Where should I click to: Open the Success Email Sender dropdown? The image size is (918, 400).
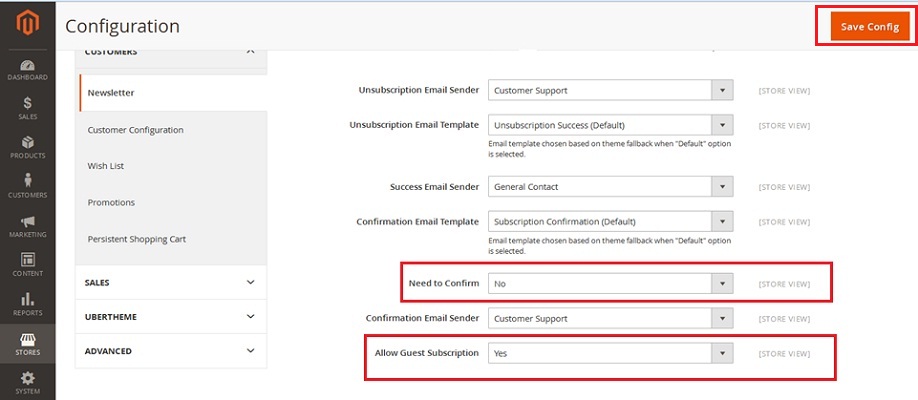(x=611, y=187)
